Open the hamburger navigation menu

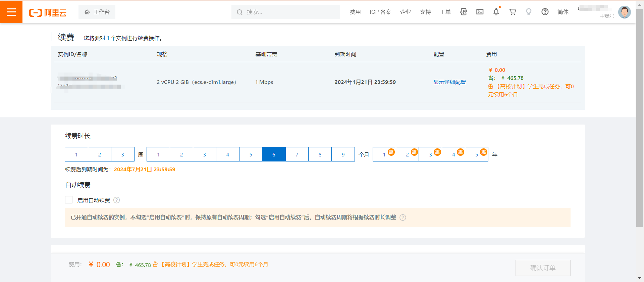pos(11,12)
